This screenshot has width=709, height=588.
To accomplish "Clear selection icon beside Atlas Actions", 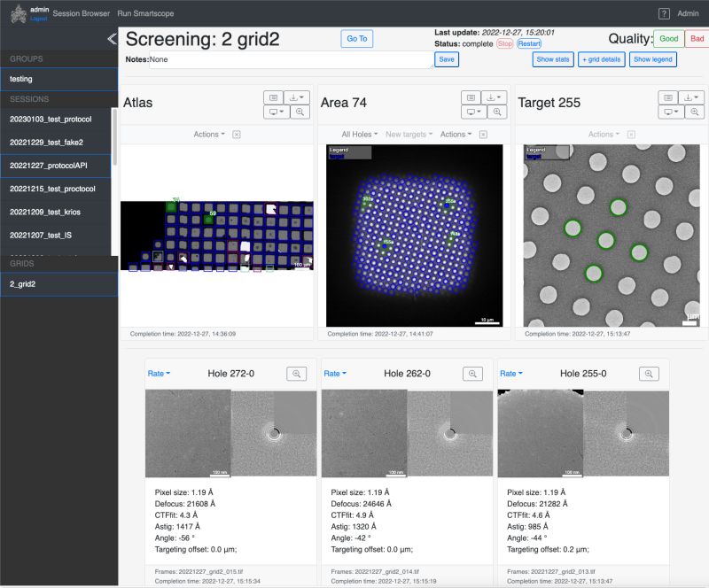I will pos(237,135).
